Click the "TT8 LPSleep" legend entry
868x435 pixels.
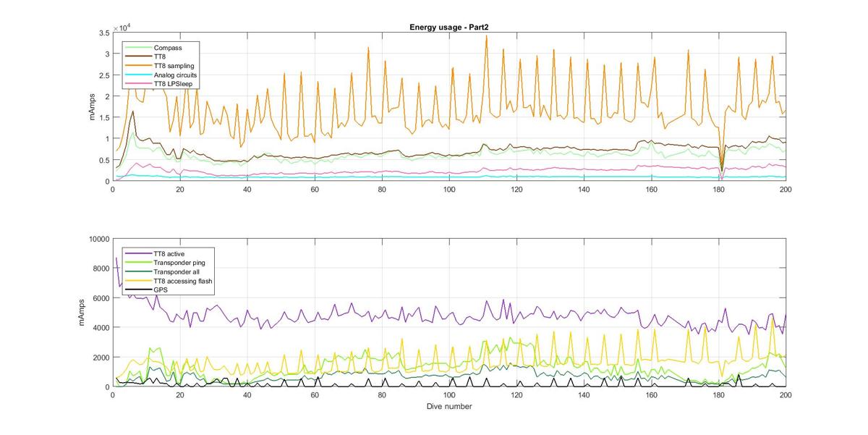173,84
